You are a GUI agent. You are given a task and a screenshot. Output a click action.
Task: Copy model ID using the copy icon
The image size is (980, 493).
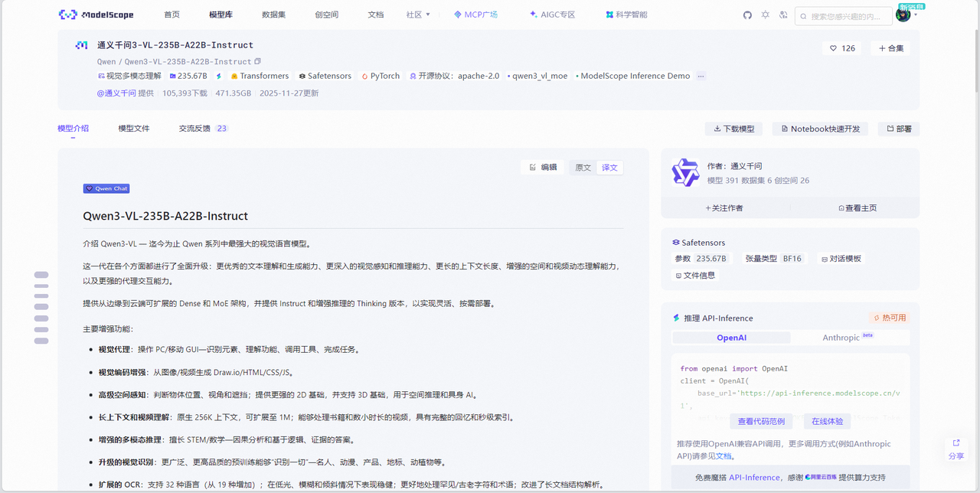258,61
